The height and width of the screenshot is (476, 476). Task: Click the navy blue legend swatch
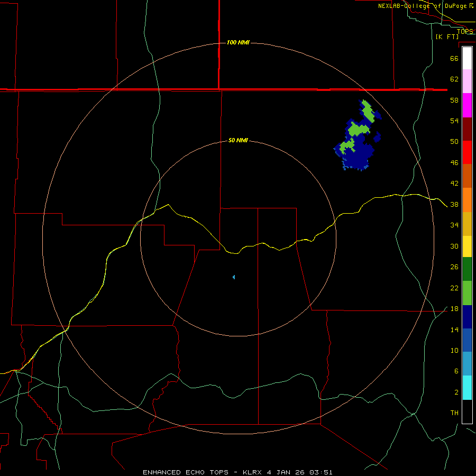467,317
